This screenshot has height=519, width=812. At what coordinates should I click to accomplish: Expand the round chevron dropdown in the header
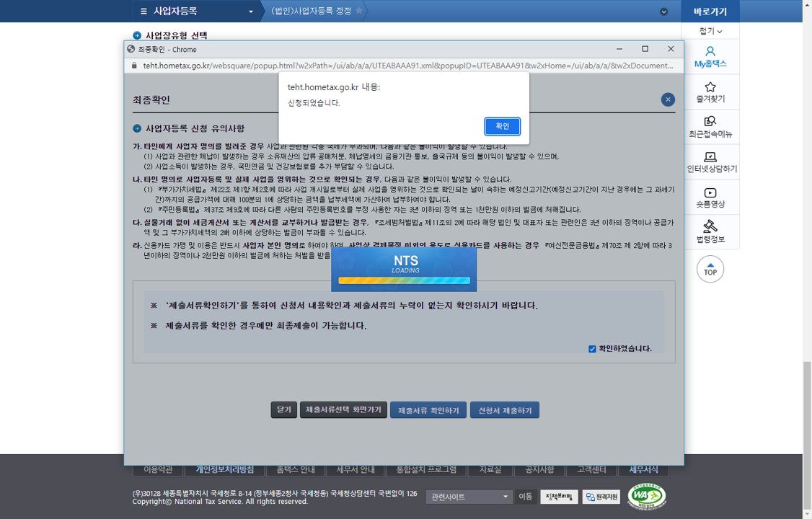click(x=664, y=12)
